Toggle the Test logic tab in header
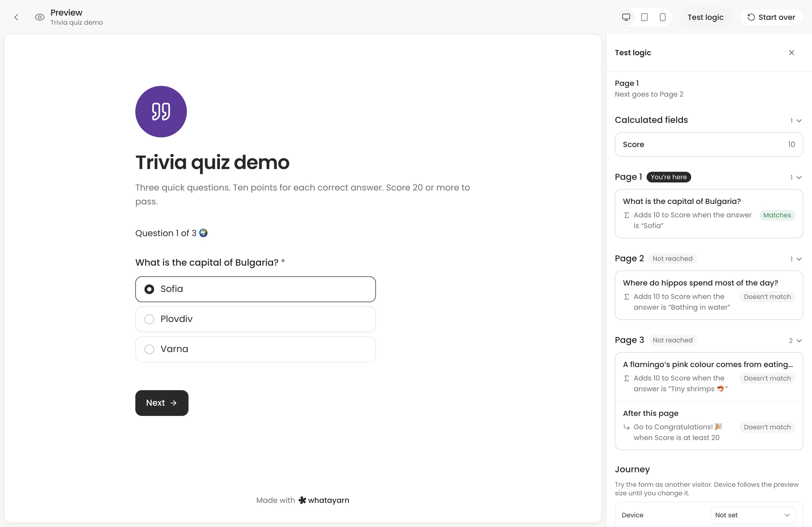The image size is (812, 527). [705, 17]
